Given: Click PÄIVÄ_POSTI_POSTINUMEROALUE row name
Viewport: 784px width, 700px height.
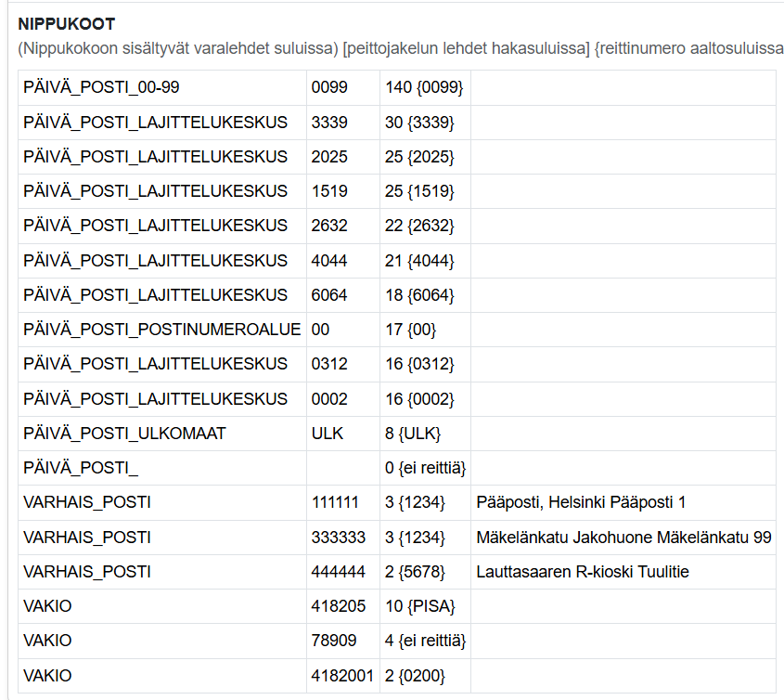Looking at the screenshot, I should [x=162, y=330].
